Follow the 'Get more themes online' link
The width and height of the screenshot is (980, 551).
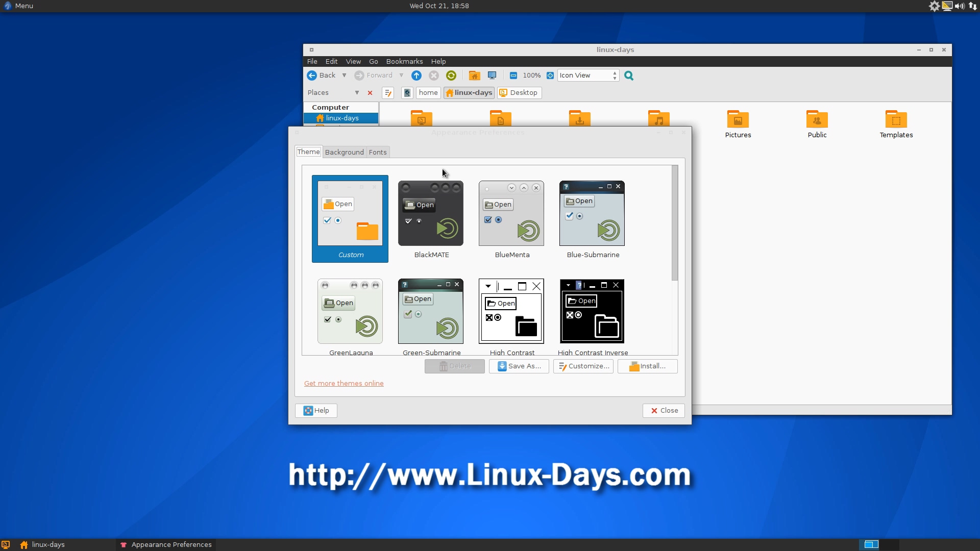point(344,384)
